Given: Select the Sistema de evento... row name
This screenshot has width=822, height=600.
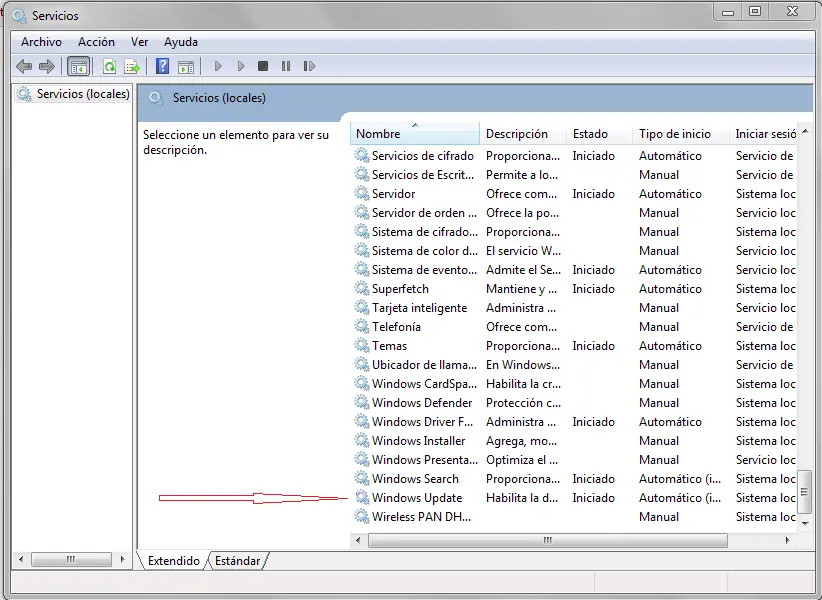Looking at the screenshot, I should 424,270.
